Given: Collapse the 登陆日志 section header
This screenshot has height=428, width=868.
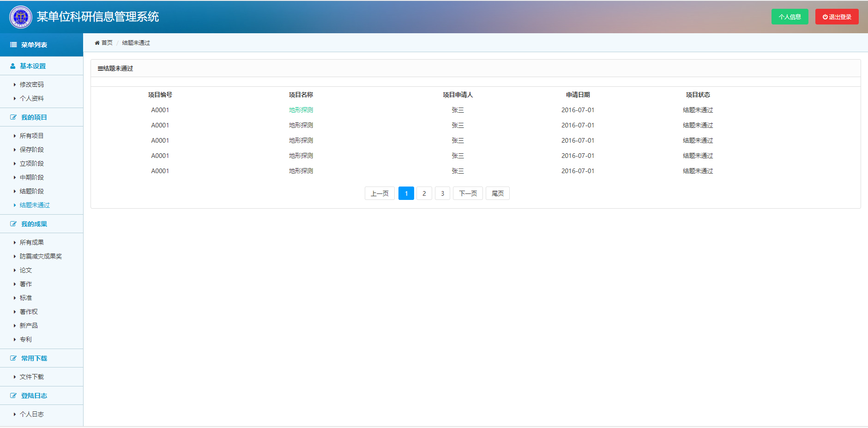Looking at the screenshot, I should point(42,396).
